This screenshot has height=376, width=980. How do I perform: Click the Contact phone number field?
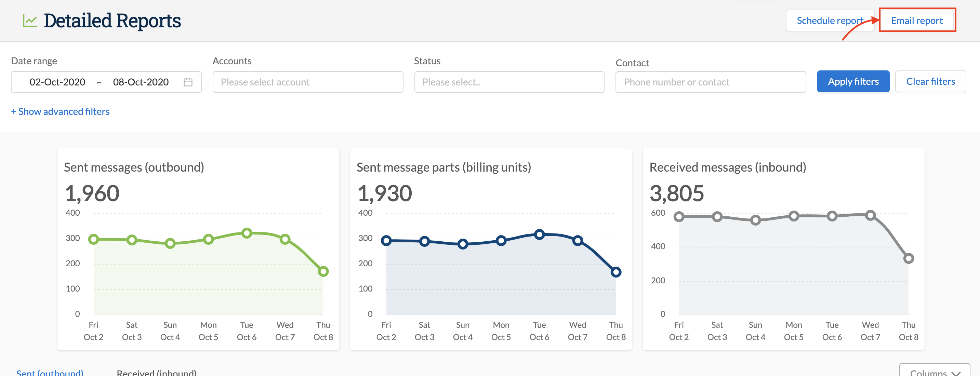pyautogui.click(x=710, y=82)
